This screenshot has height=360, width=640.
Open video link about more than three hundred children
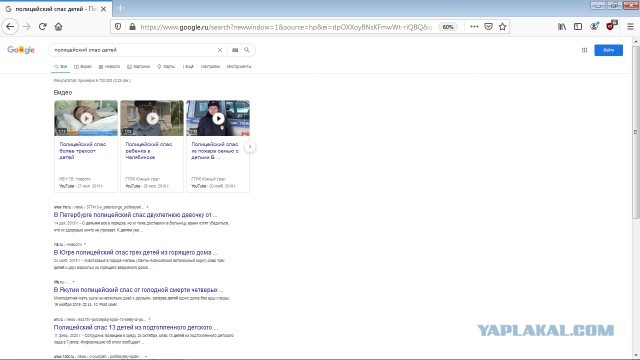coord(82,151)
